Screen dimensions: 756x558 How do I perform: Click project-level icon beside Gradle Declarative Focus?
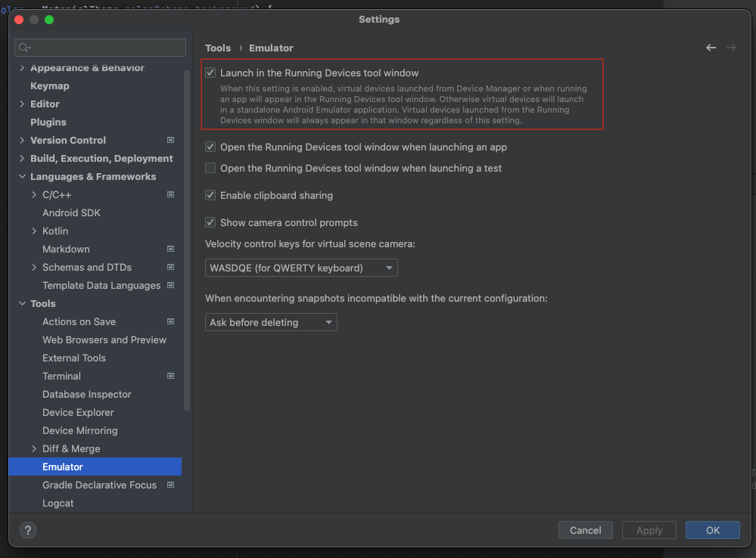170,485
